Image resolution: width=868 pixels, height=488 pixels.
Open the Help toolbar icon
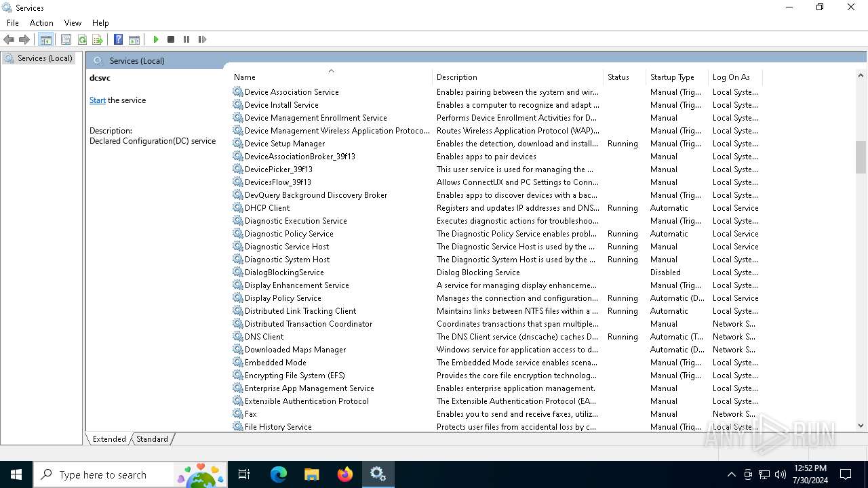118,39
